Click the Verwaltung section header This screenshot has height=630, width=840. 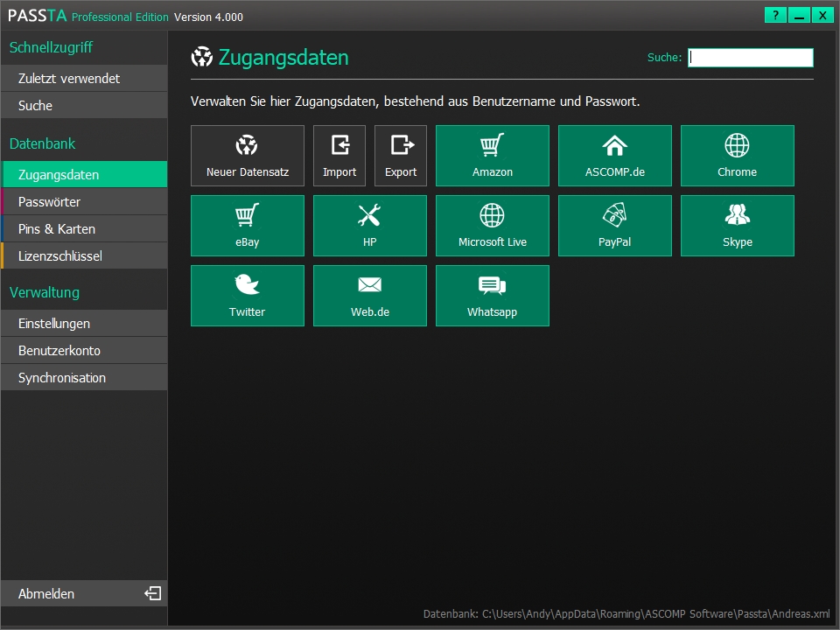pos(45,292)
